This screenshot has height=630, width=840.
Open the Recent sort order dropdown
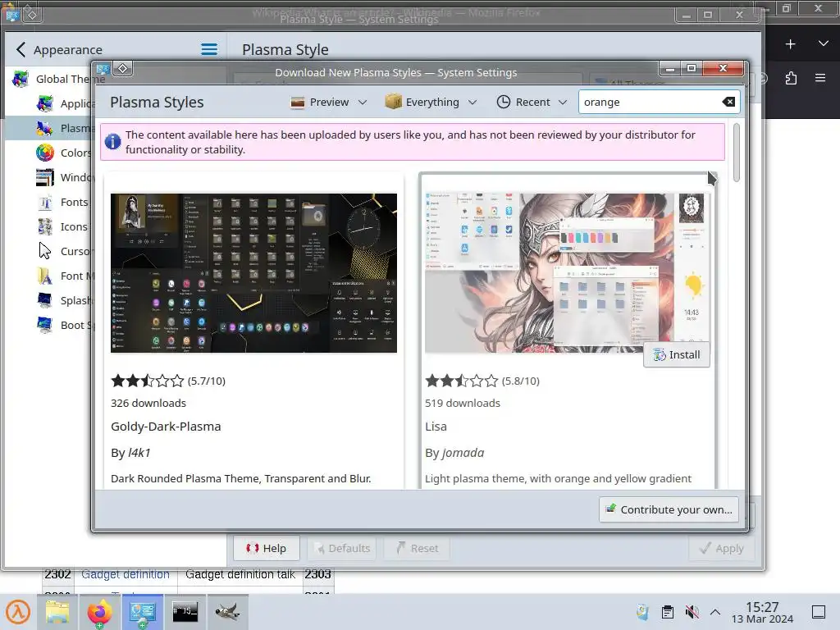531,102
